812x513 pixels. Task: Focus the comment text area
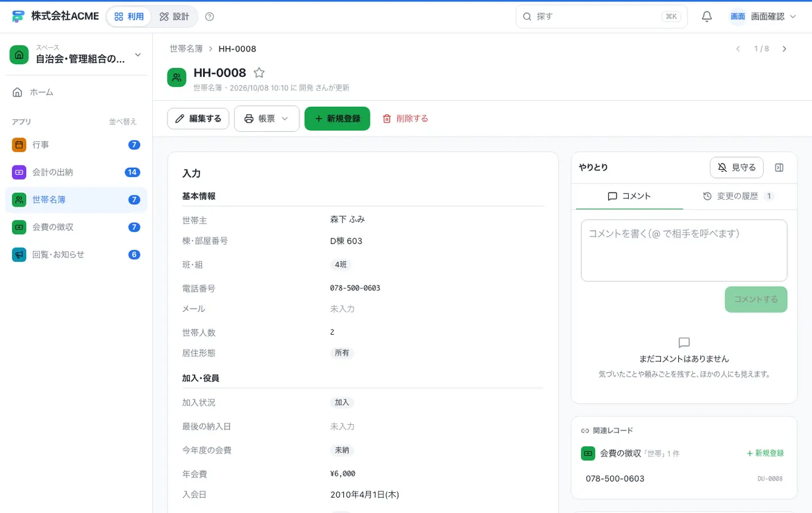(684, 250)
